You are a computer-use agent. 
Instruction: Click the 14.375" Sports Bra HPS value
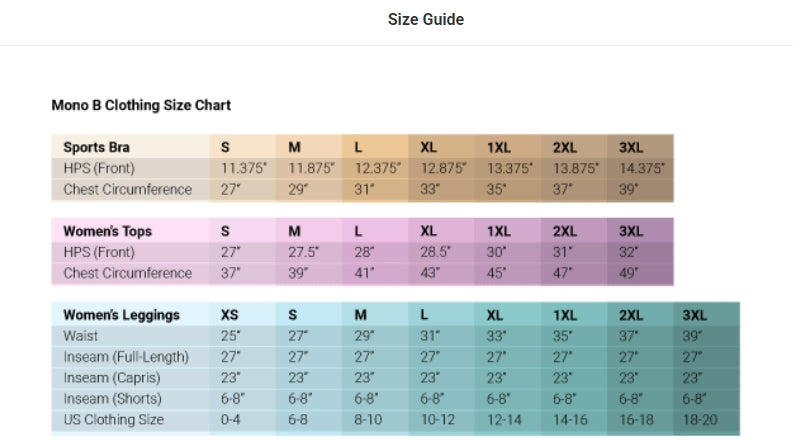pyautogui.click(x=641, y=168)
